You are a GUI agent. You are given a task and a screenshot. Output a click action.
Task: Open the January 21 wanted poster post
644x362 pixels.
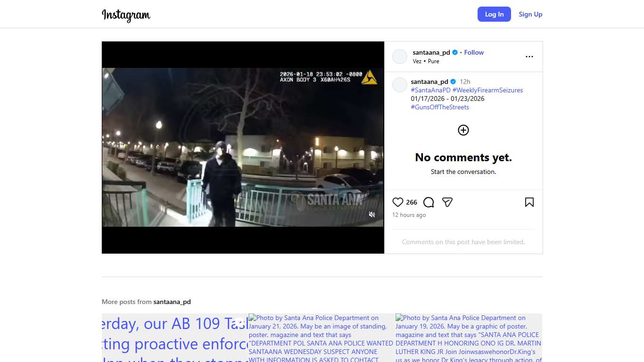(322, 337)
